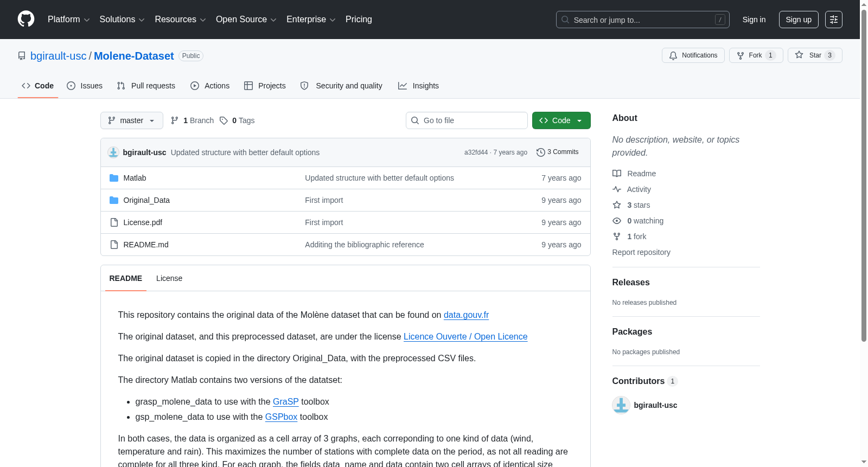The width and height of the screenshot is (868, 467).
Task: Click the Report repository link
Action: click(641, 252)
